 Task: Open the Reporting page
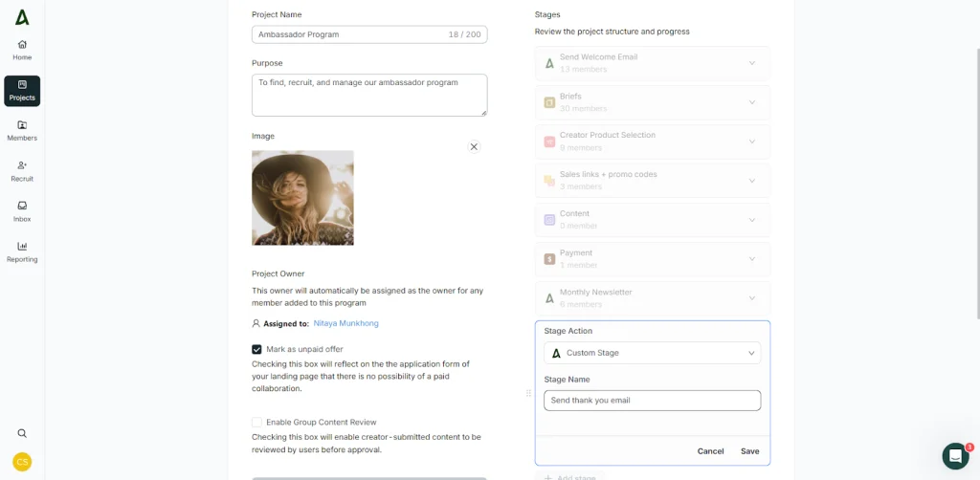pyautogui.click(x=22, y=251)
